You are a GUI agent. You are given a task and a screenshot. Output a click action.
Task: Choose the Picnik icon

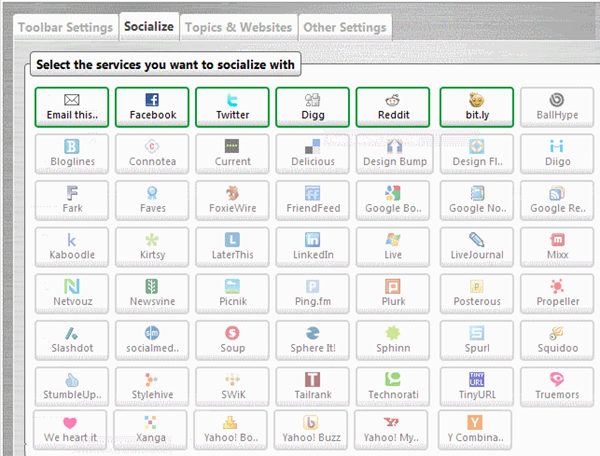(232, 286)
